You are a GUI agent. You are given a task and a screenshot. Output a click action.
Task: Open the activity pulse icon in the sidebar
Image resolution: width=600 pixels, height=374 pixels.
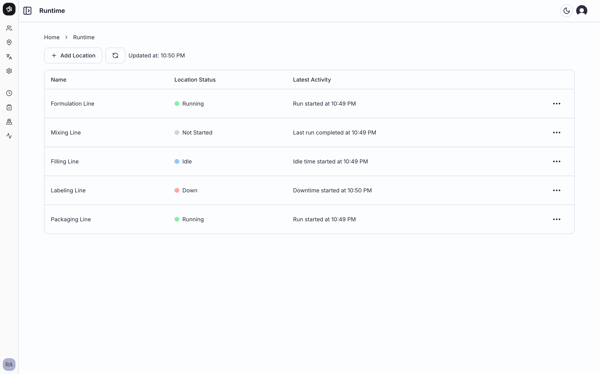point(9,136)
